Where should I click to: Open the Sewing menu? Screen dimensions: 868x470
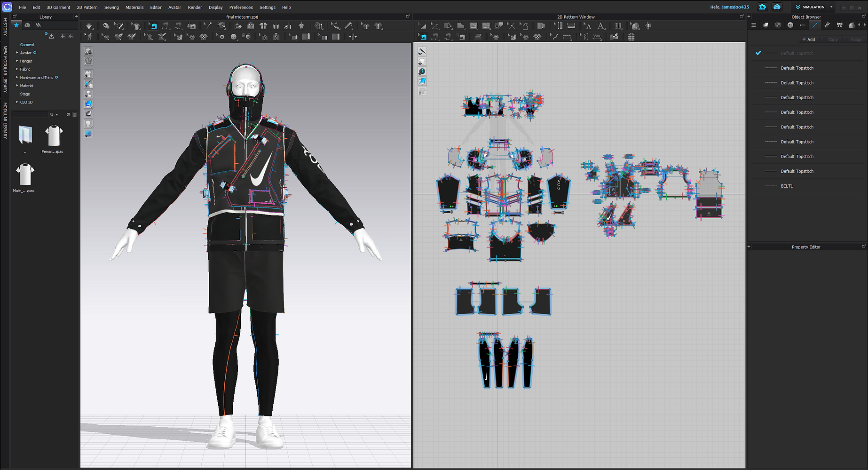(111, 7)
